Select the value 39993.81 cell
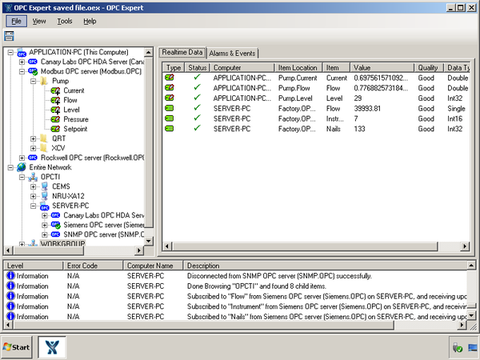The image size is (480, 360). (367, 108)
